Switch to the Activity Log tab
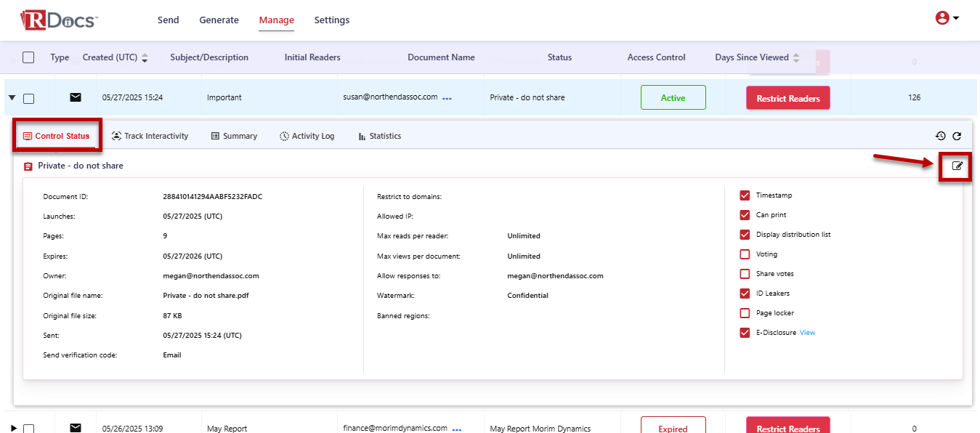This screenshot has height=433, width=980. click(x=307, y=136)
